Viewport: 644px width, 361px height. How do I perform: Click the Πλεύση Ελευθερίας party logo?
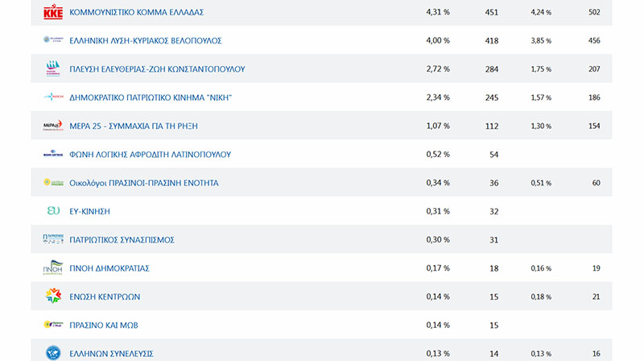[x=52, y=68]
